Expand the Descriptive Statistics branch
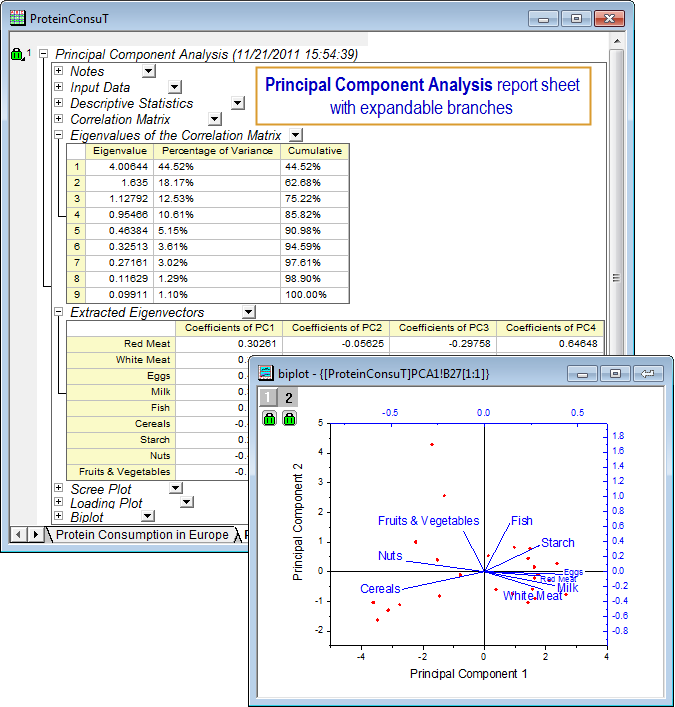This screenshot has width=675, height=707. 58,104
